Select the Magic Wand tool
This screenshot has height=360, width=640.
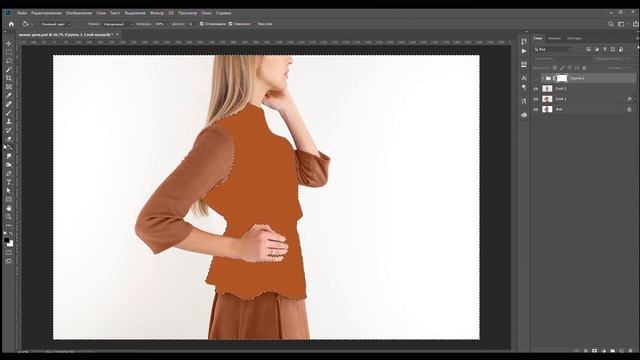9,69
